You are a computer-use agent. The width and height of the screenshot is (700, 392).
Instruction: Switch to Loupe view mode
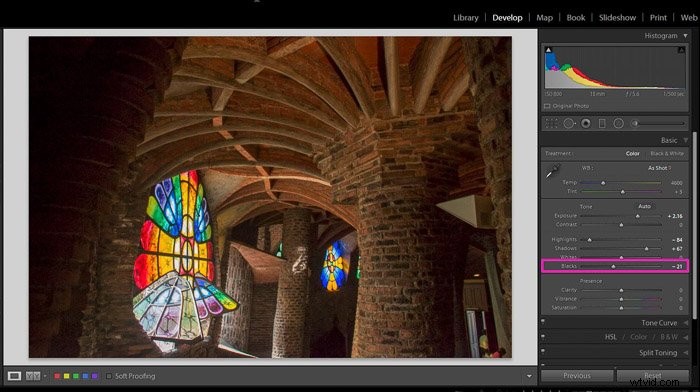coord(14,376)
